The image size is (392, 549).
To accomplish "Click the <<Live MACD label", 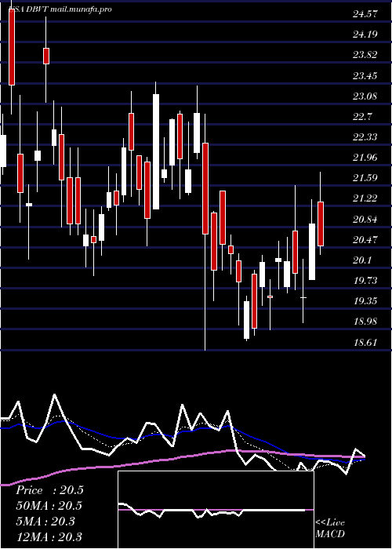I will click(x=330, y=529).
